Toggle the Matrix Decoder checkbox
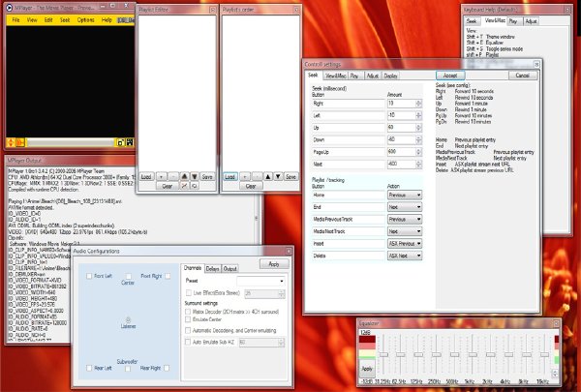Screen dimensions: 581x392 [188, 312]
